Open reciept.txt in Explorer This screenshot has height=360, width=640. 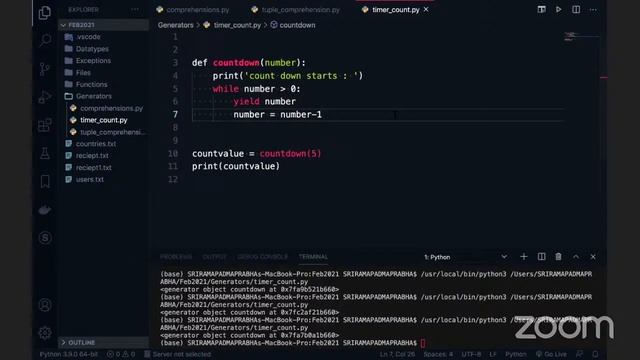pos(92,156)
